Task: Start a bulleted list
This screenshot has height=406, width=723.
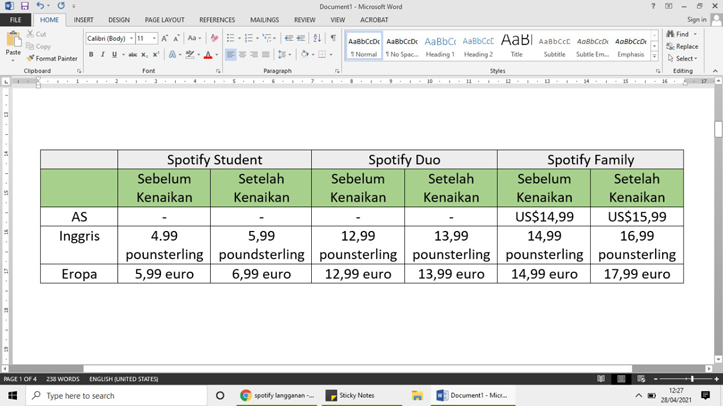Action: [x=231, y=38]
